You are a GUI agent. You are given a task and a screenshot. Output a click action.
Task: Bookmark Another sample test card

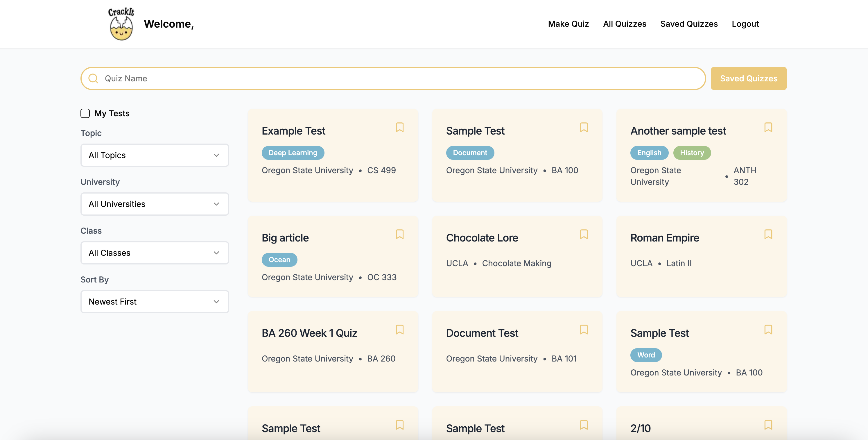(768, 128)
